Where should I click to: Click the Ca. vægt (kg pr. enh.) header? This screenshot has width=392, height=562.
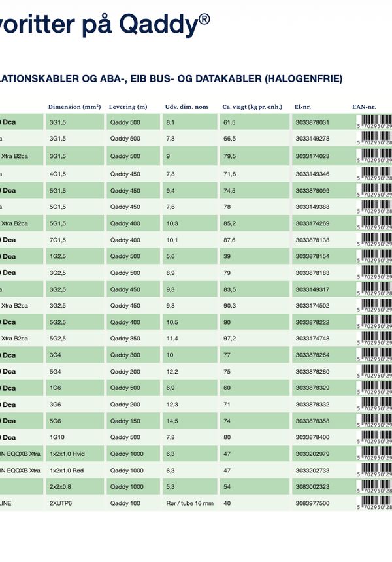(x=252, y=107)
